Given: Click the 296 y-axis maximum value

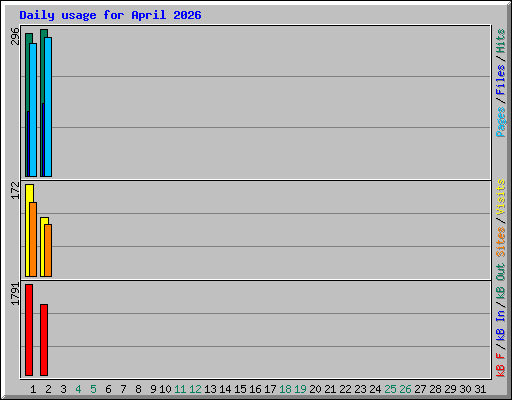Looking at the screenshot, I should tap(15, 36).
